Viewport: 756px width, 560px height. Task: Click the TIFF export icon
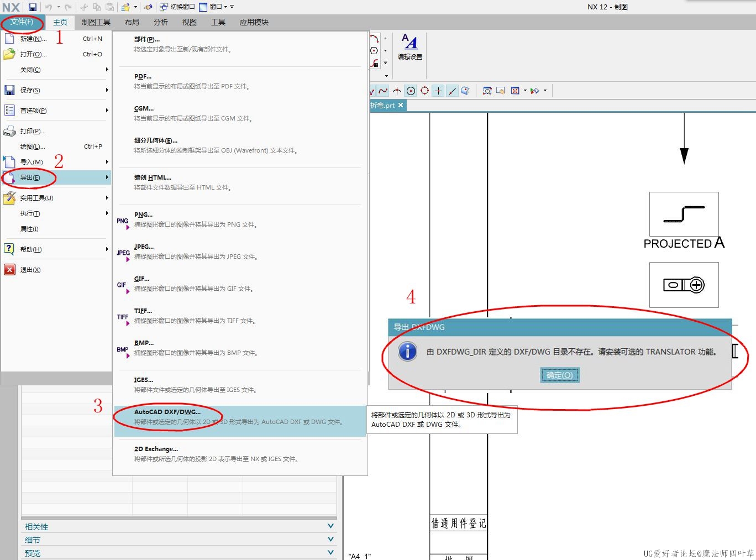click(x=123, y=319)
